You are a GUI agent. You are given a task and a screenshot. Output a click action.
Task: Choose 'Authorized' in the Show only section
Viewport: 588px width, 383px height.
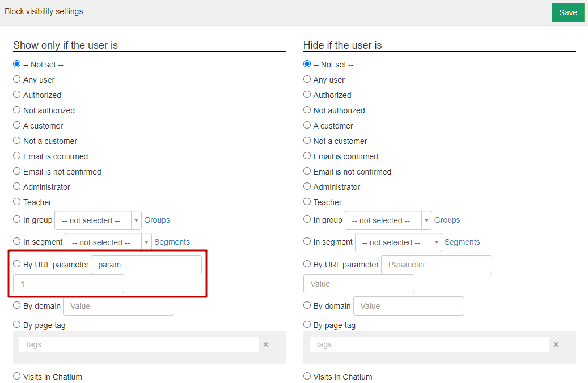pos(17,95)
